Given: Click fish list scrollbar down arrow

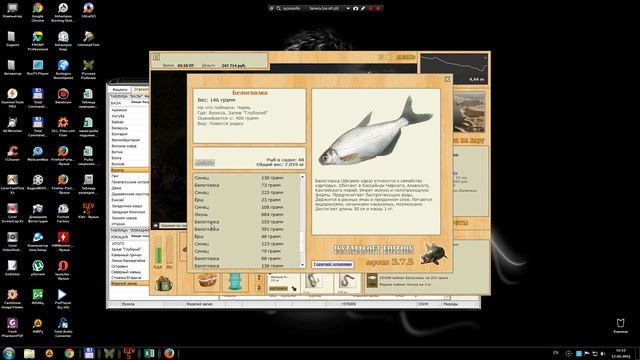Looking at the screenshot, I should point(302,265).
